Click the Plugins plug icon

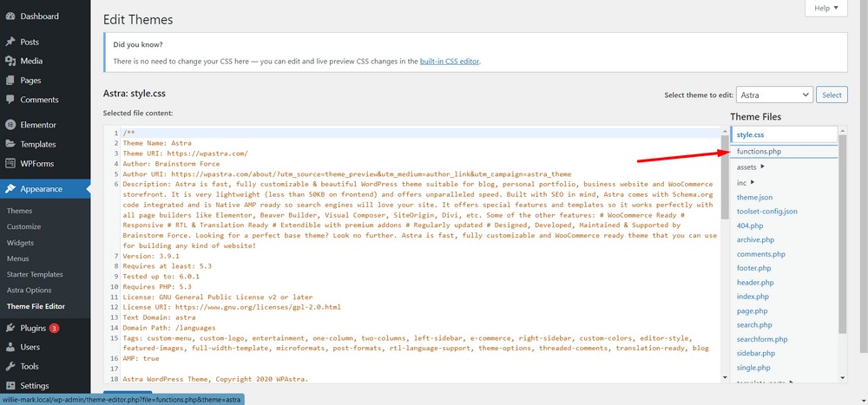pyautogui.click(x=10, y=328)
